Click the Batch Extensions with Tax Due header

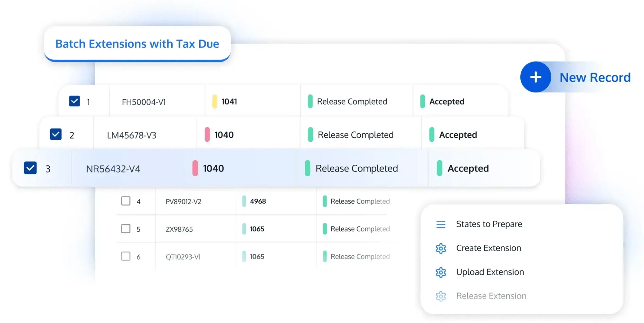pos(137,44)
